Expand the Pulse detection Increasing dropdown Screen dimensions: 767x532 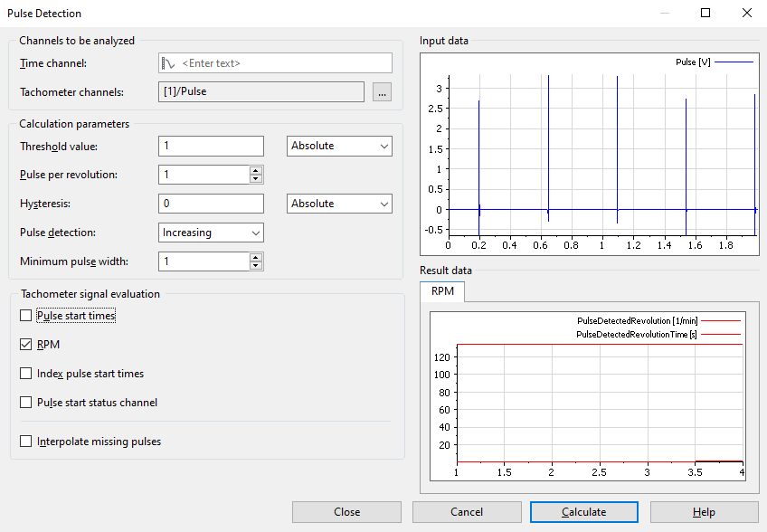211,233
